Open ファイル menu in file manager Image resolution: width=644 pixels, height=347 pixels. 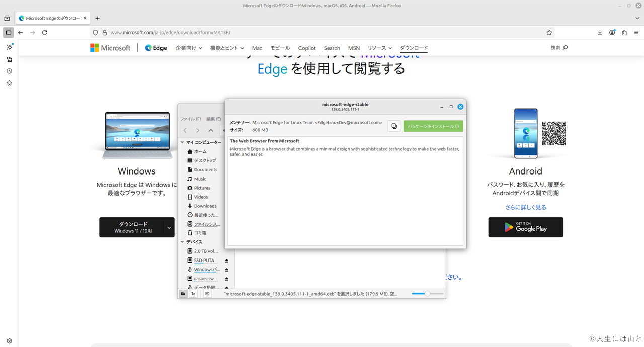(x=191, y=119)
